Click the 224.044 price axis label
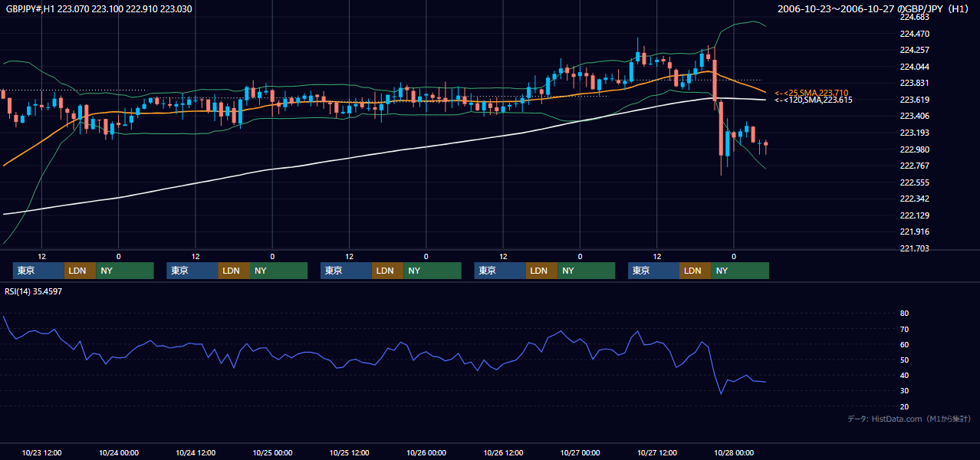The height and width of the screenshot is (460, 980). [x=914, y=67]
